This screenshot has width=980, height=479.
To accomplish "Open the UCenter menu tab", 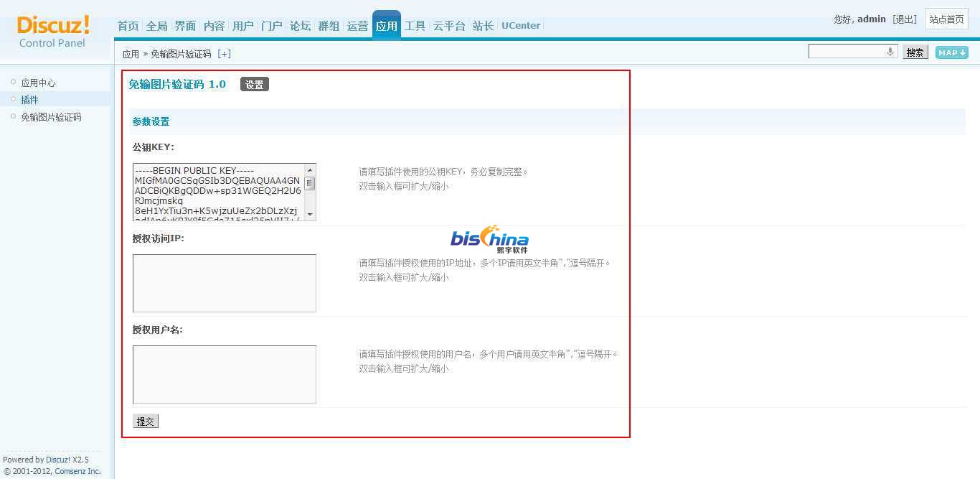I will click(521, 26).
